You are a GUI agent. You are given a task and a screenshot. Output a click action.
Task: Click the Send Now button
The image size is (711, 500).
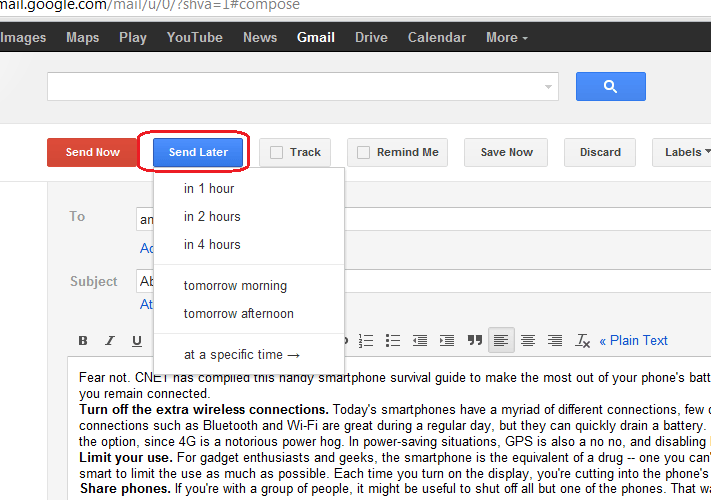(x=92, y=152)
